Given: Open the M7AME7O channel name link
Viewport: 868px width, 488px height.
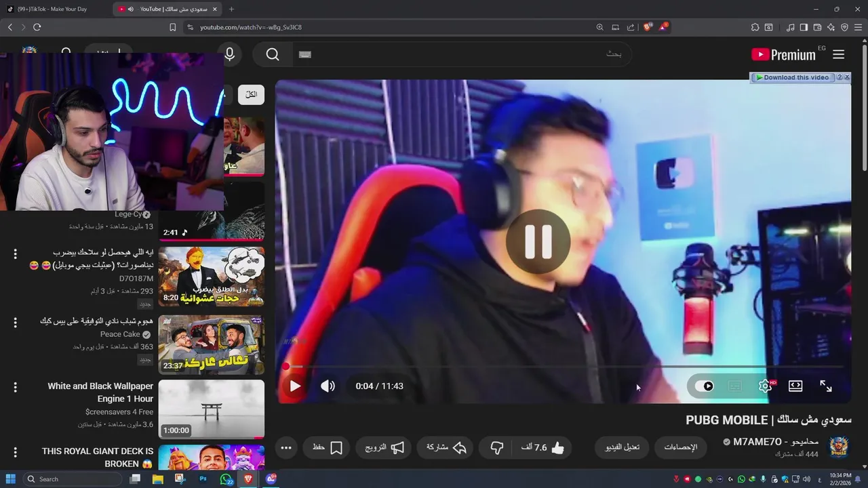Looking at the screenshot, I should click(775, 442).
